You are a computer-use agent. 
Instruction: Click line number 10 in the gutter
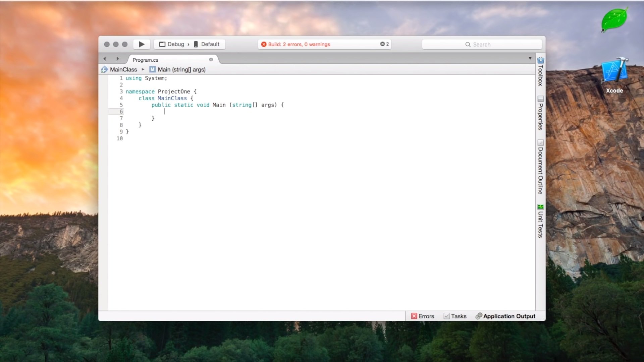[120, 138]
